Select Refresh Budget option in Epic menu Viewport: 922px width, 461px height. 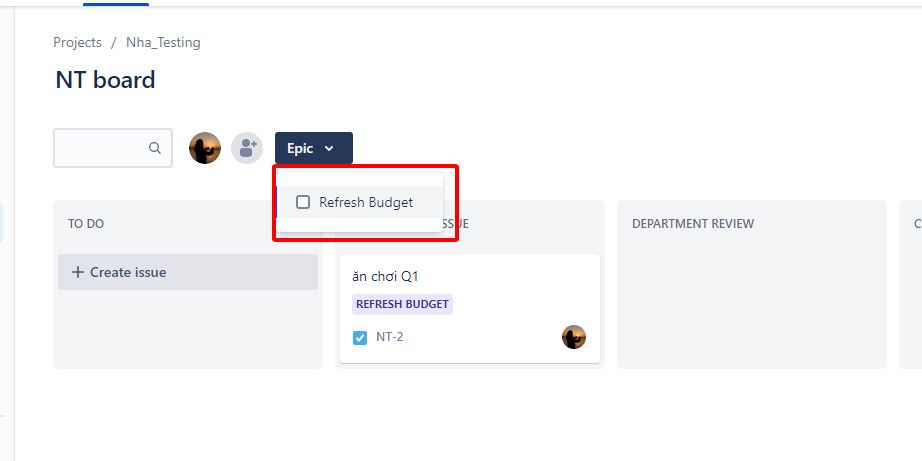point(360,202)
